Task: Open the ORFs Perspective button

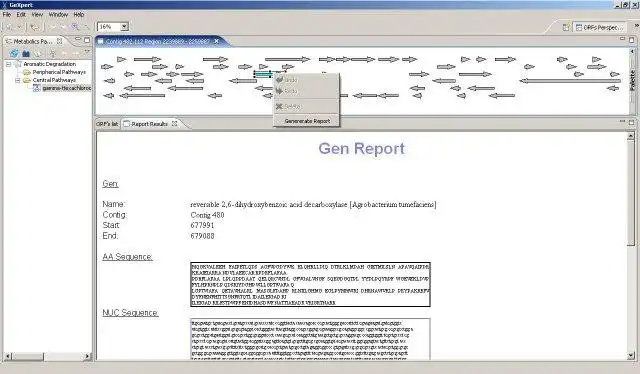Action: click(x=599, y=27)
